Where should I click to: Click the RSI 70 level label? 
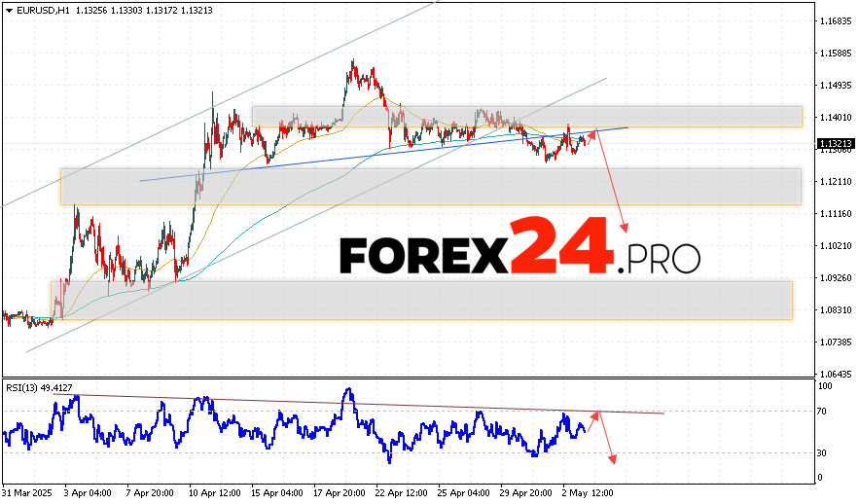822,412
